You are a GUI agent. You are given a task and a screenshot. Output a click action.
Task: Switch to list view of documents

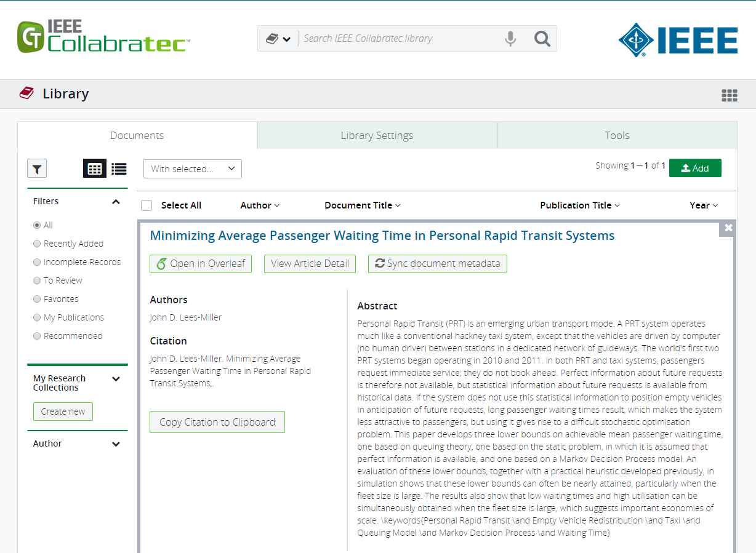[119, 168]
